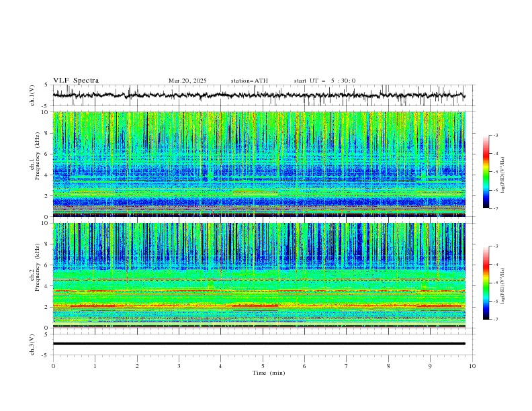Viewport: 532px width, 411px height.
Task: Click time axis tick label '7'
Action: tap(347, 366)
